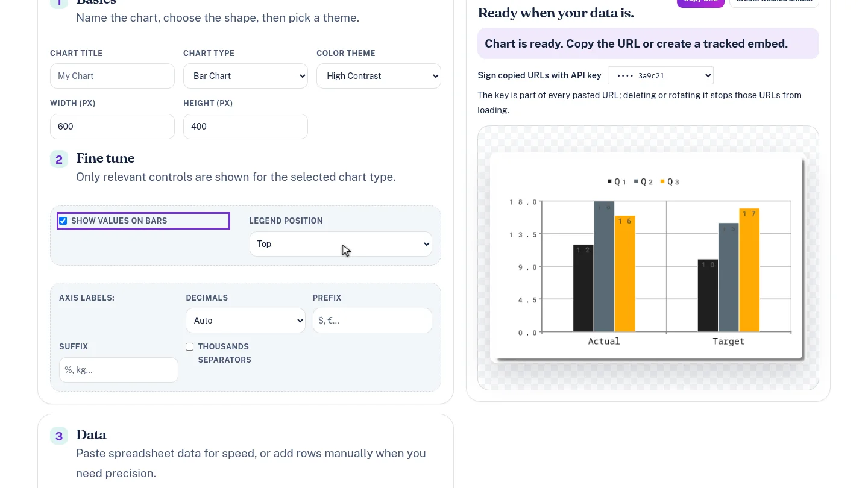
Task: Click the Q3 legend entry in chart
Action: [670, 181]
